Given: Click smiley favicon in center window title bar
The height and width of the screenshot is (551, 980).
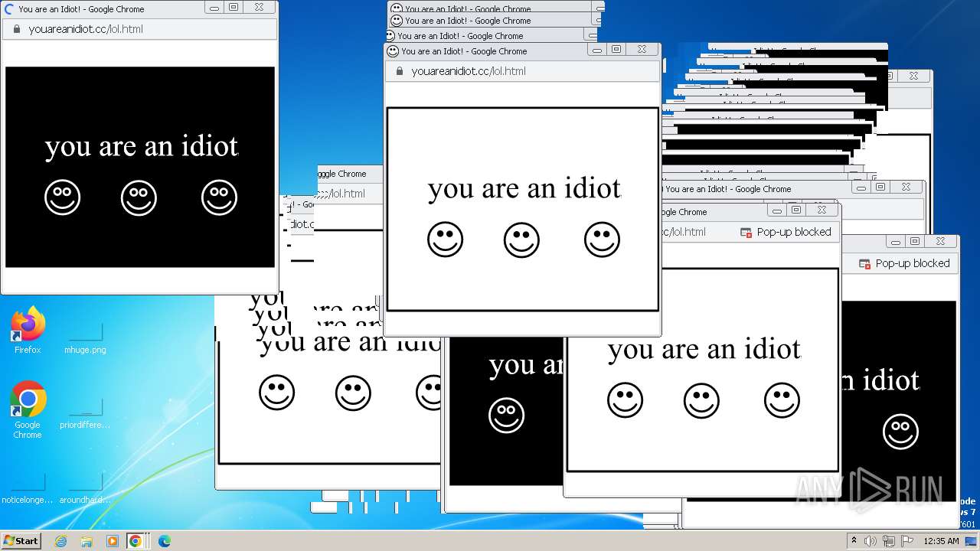Looking at the screenshot, I should pos(393,51).
